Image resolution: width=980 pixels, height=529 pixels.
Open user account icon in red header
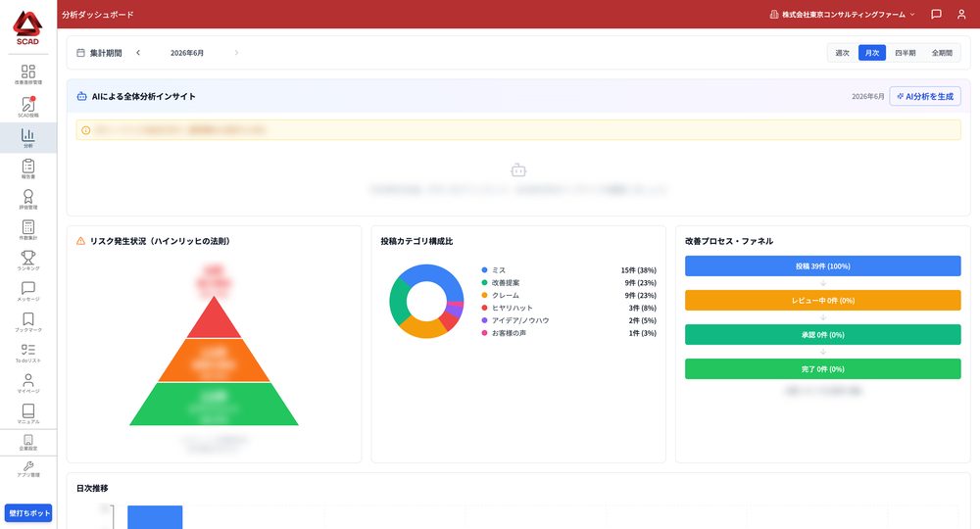coord(961,14)
